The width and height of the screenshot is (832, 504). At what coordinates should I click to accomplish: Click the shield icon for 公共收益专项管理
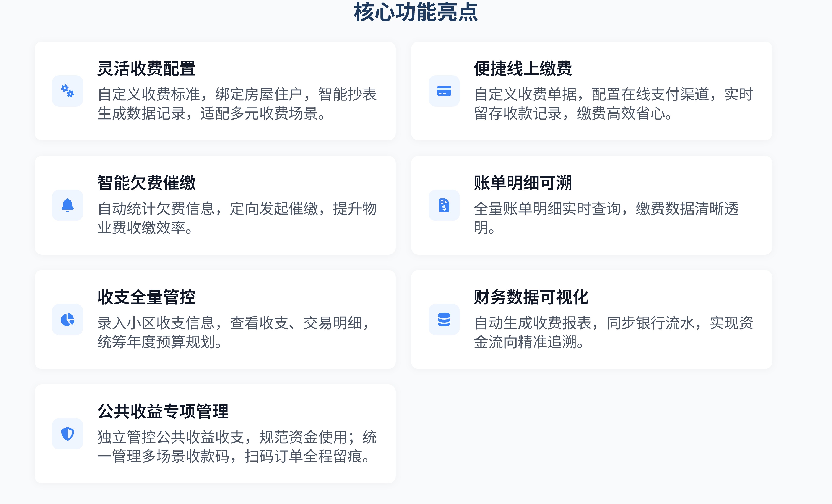tap(68, 434)
